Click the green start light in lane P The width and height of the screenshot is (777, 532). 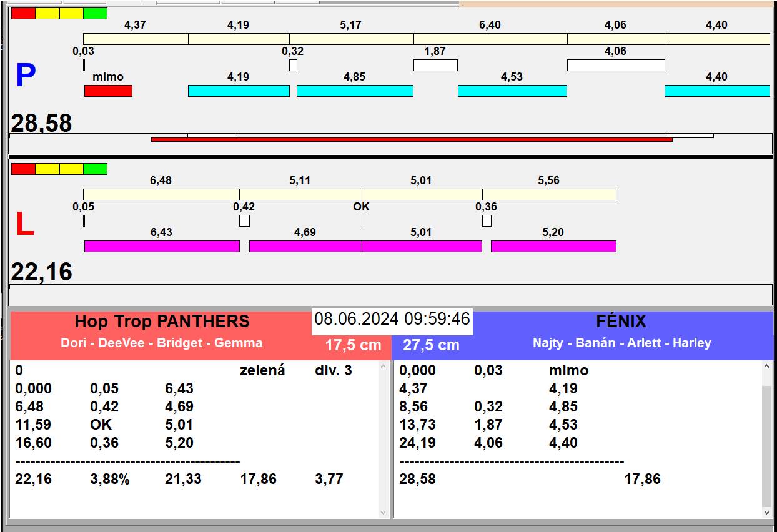point(95,13)
